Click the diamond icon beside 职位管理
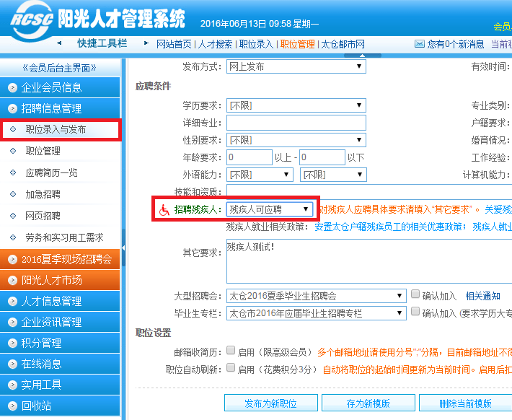Viewport: 512px width, 420px height. tap(12, 152)
